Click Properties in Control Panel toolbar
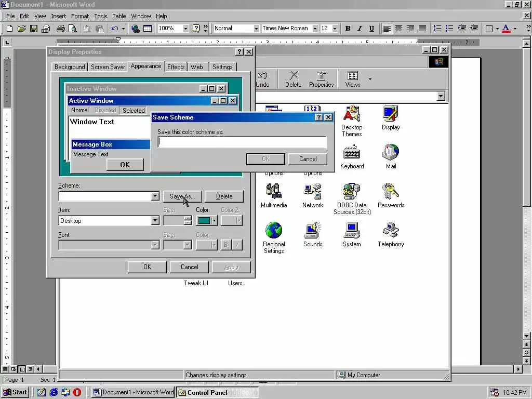532x399 pixels. tap(321, 79)
